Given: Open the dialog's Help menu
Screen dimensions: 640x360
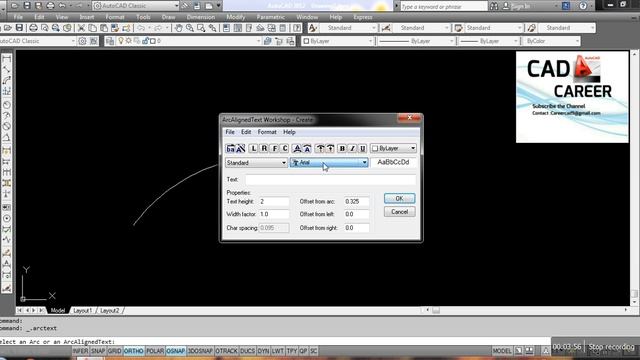Looking at the screenshot, I should pos(289,132).
